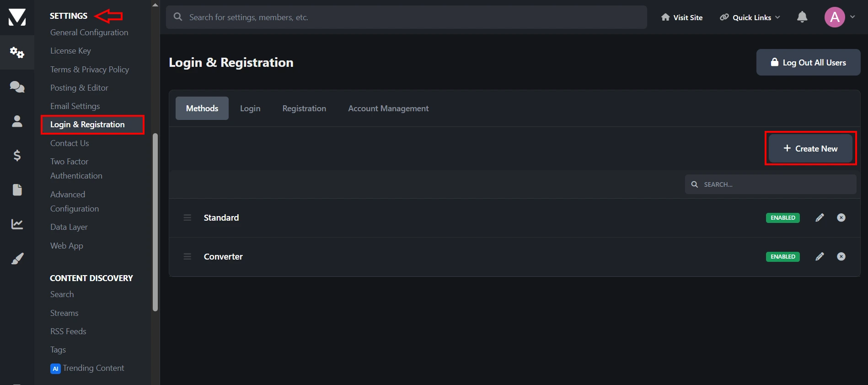The height and width of the screenshot is (385, 868).
Task: Open RSS Feeds settings
Action: [68, 331]
